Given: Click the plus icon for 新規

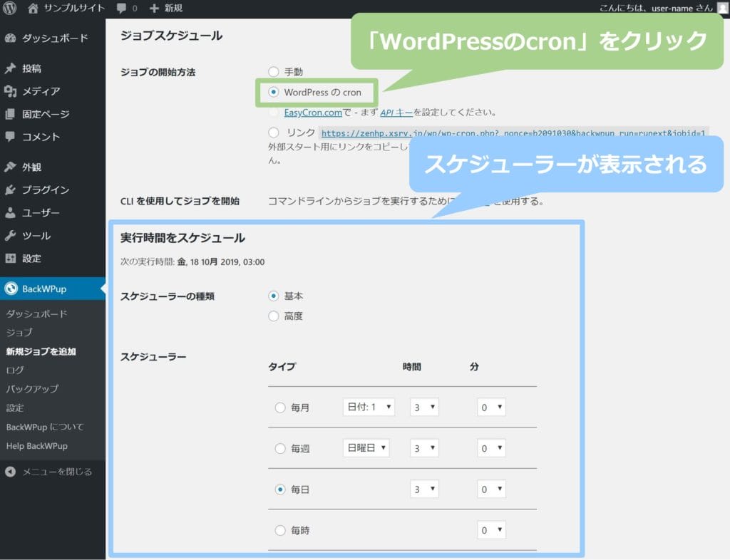Looking at the screenshot, I should [154, 9].
